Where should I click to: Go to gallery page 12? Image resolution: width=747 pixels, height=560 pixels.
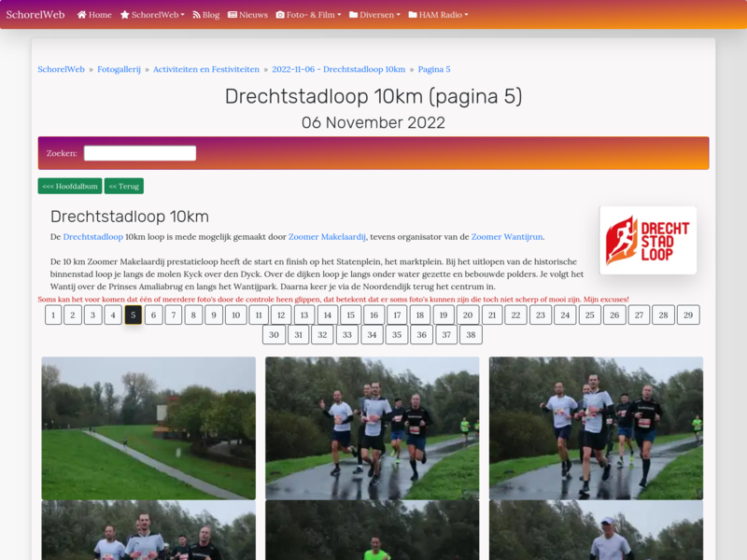(281, 315)
